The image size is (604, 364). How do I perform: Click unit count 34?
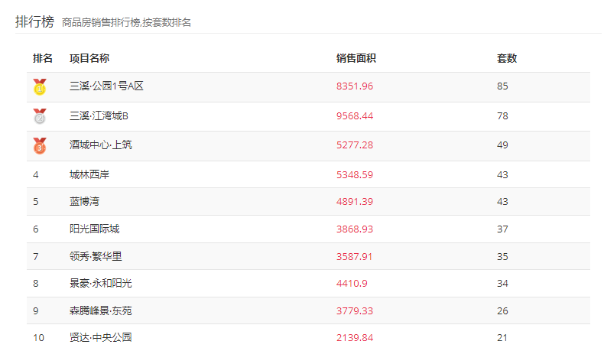(502, 283)
